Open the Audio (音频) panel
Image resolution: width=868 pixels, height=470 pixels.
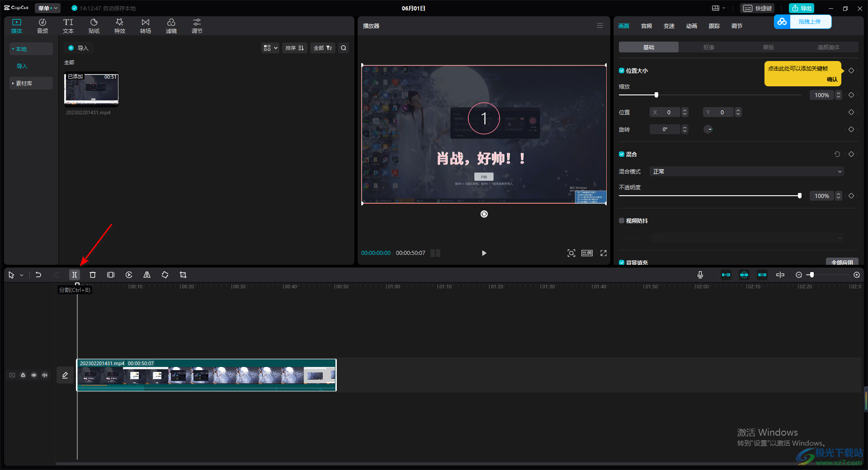tap(42, 26)
